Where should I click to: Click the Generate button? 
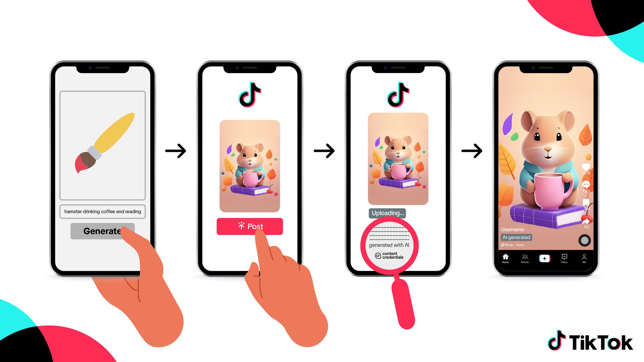[x=102, y=230]
